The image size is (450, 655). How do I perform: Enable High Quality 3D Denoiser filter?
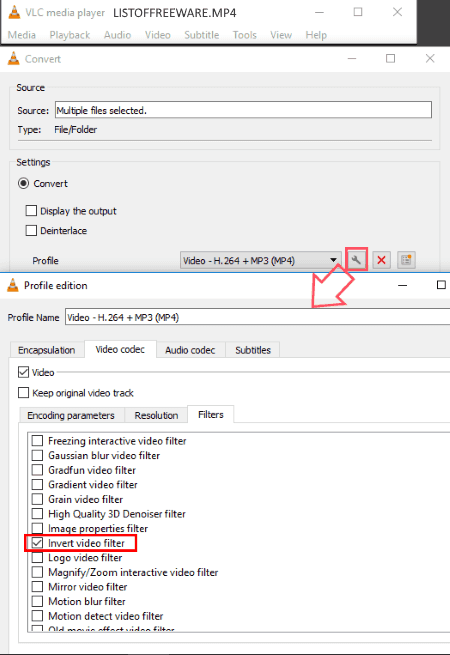pos(38,513)
